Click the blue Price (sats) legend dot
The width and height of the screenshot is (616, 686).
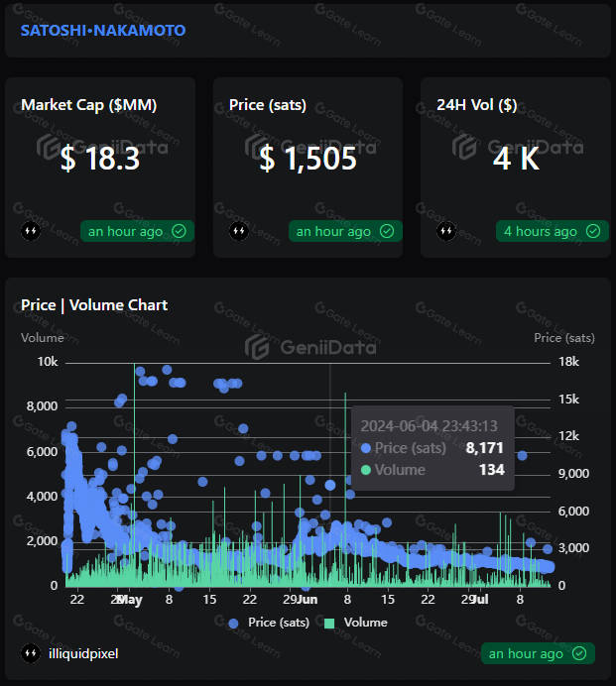233,624
